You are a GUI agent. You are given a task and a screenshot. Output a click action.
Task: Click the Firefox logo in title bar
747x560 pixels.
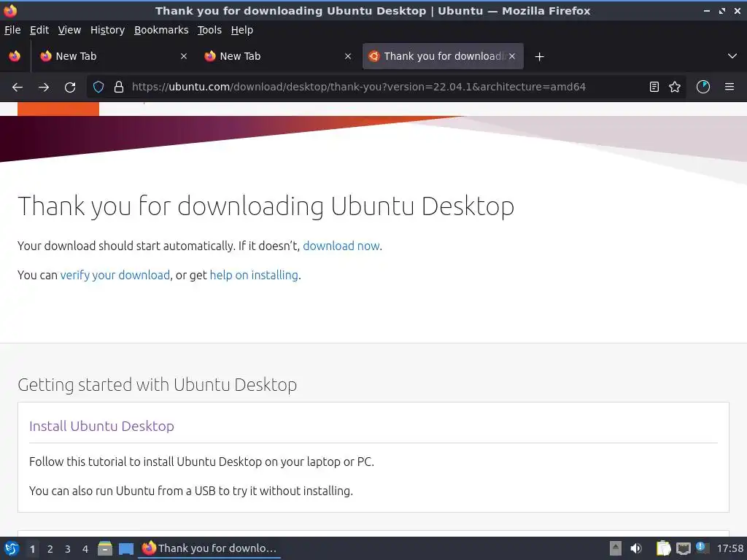click(x=10, y=10)
